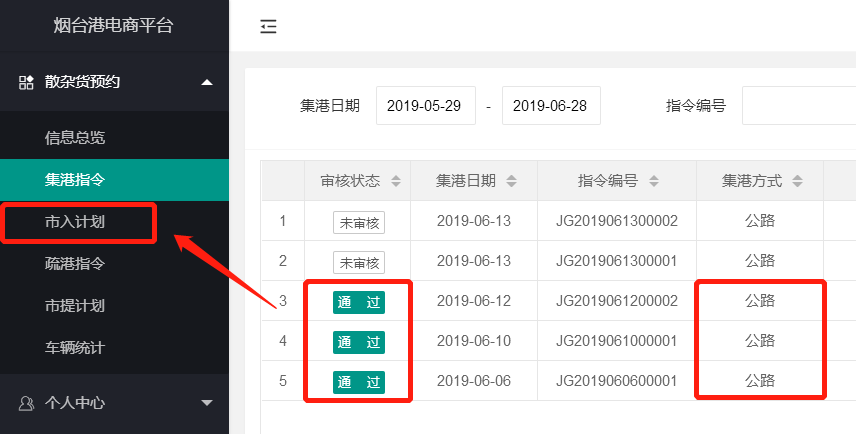Select cell JG2019061000001
Viewport: 856px width, 434px height.
(x=617, y=341)
